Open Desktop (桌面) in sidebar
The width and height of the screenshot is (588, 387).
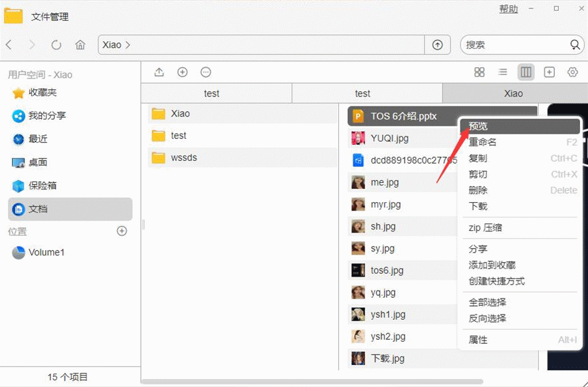tap(70, 162)
